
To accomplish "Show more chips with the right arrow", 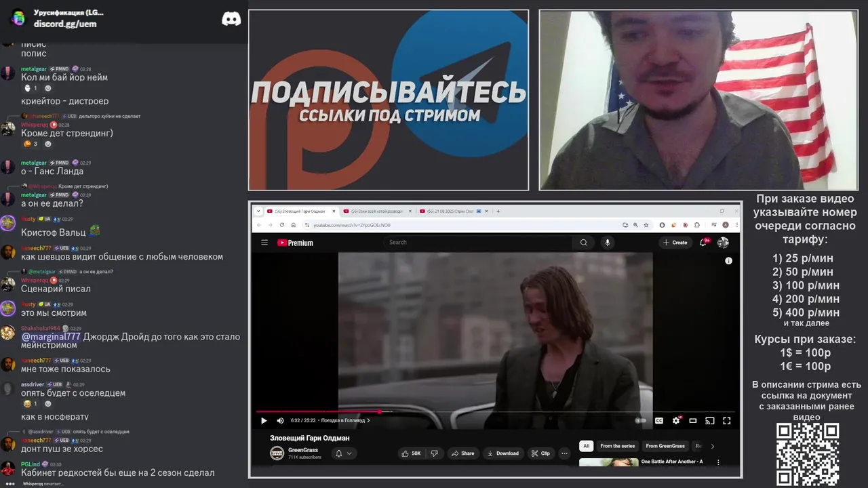I will pyautogui.click(x=712, y=446).
